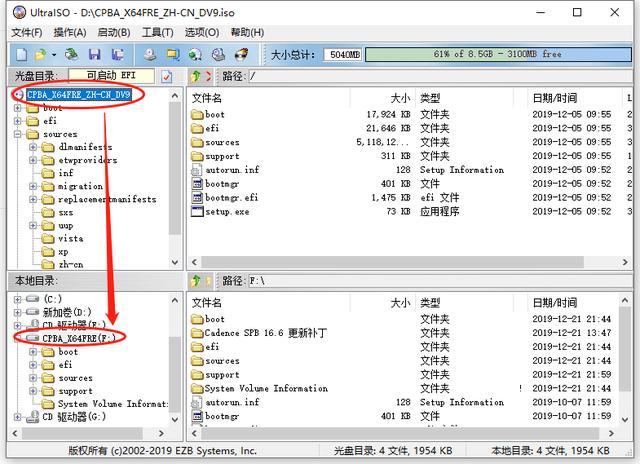Click the Make CD/DVD Image toolbar icon
The width and height of the screenshot is (640, 464).
point(150,54)
